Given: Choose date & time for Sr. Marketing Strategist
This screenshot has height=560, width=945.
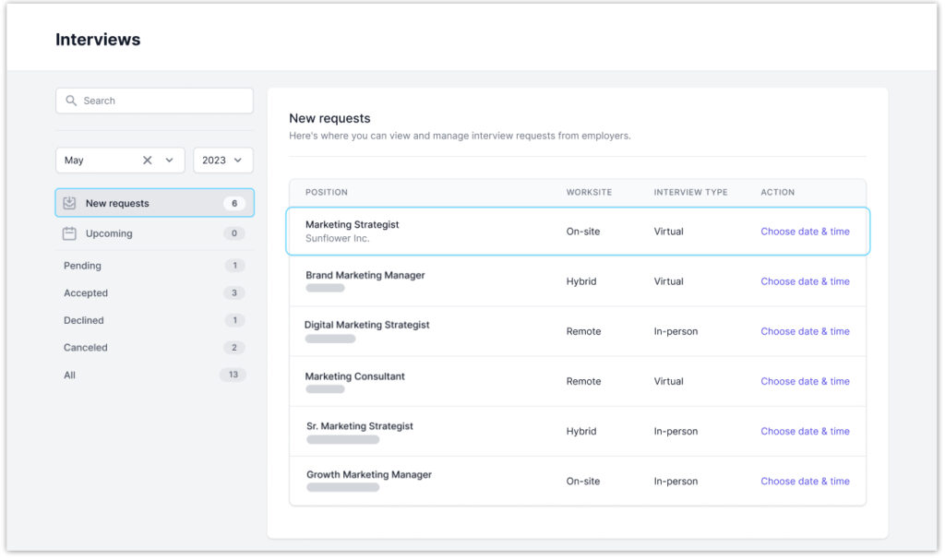Looking at the screenshot, I should pyautogui.click(x=805, y=431).
